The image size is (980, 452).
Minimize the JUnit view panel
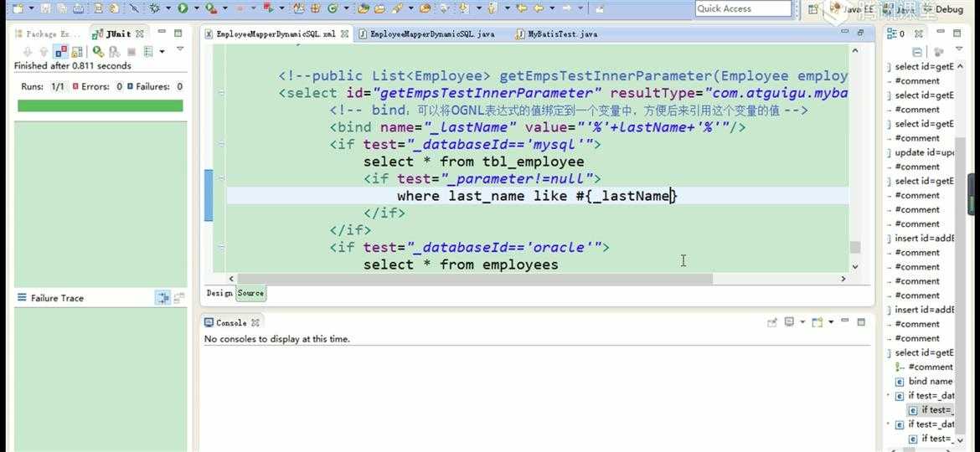click(162, 32)
